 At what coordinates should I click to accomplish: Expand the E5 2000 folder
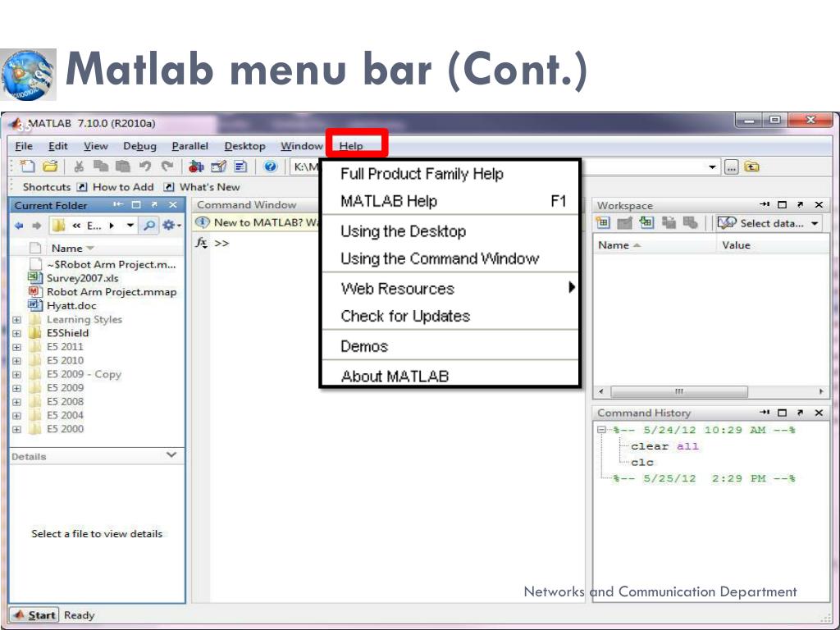tap(16, 429)
